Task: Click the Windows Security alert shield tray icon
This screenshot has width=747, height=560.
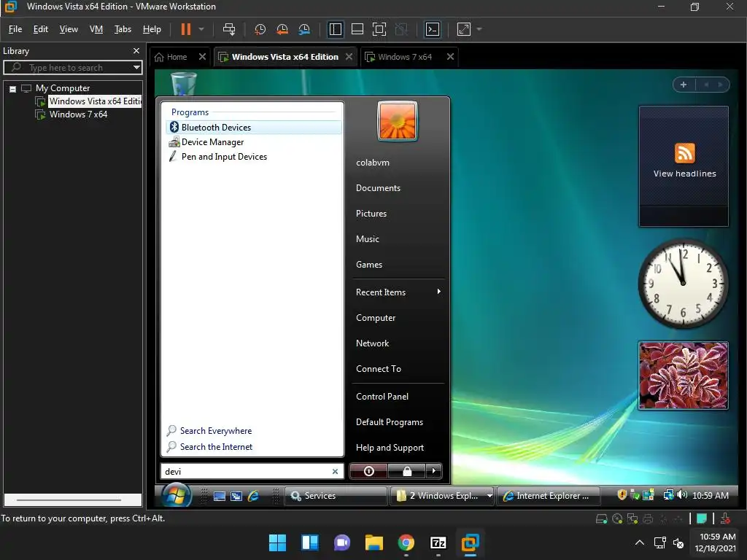Action: click(622, 495)
